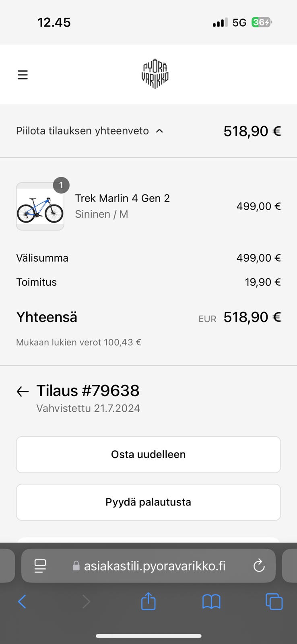Tap the asiakastili.pyoravarikko.fi address bar
This screenshot has height=644, width=297.
click(x=155, y=566)
